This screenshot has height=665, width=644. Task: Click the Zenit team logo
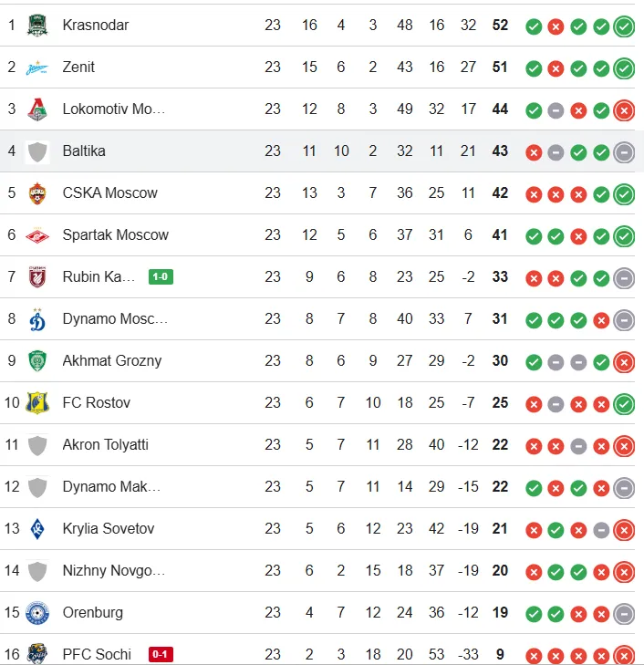click(37, 67)
